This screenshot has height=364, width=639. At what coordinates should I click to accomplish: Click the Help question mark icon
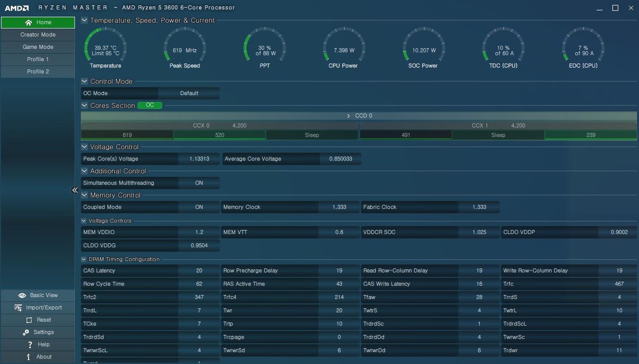(x=30, y=345)
